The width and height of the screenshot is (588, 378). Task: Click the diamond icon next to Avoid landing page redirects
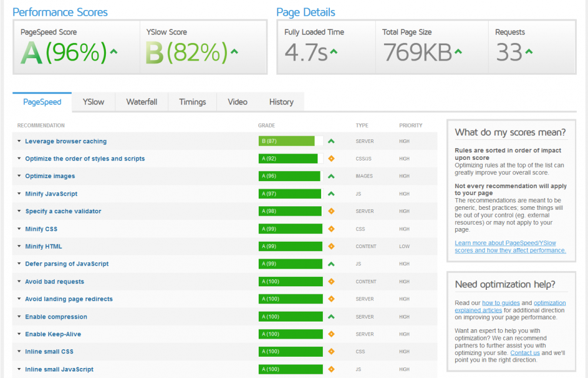click(331, 299)
